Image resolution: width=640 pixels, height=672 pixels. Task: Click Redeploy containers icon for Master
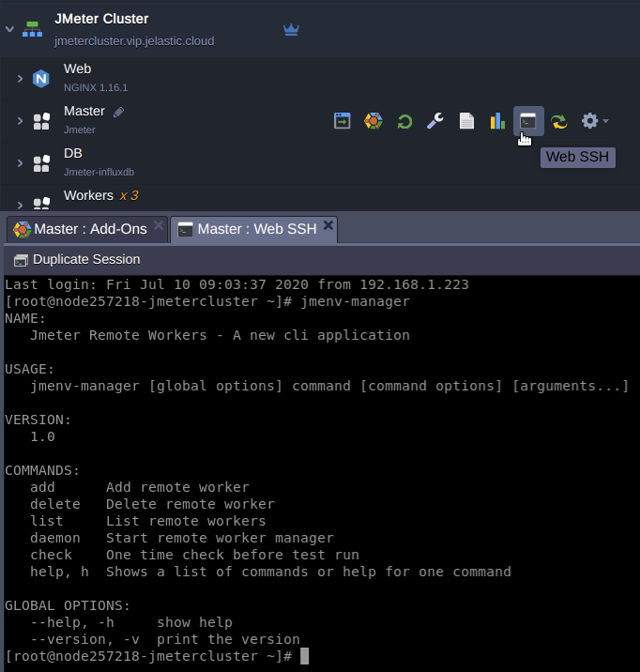[x=559, y=121]
